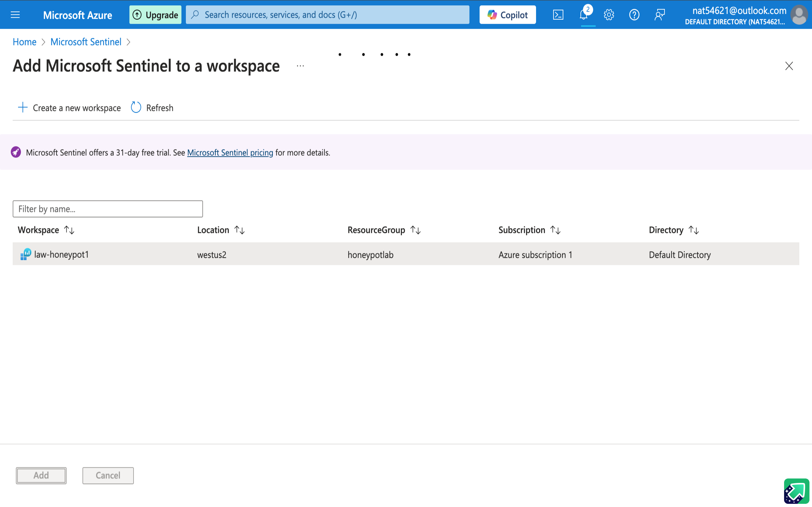This screenshot has height=507, width=812.
Task: Click the Filter by name field
Action: (x=108, y=209)
